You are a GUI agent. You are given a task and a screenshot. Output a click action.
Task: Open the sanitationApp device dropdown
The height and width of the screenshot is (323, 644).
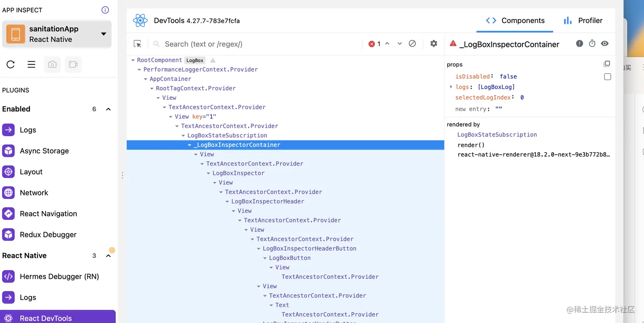tap(57, 34)
